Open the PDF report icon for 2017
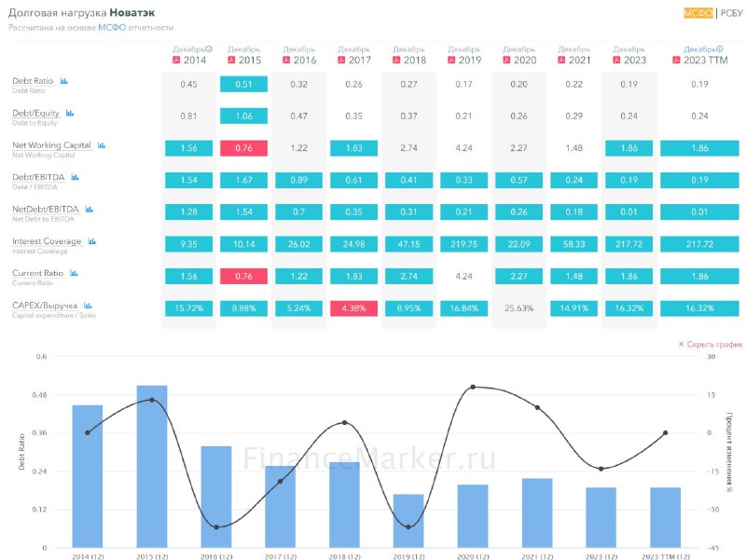Image resolution: width=746 pixels, height=560 pixels. point(341,60)
